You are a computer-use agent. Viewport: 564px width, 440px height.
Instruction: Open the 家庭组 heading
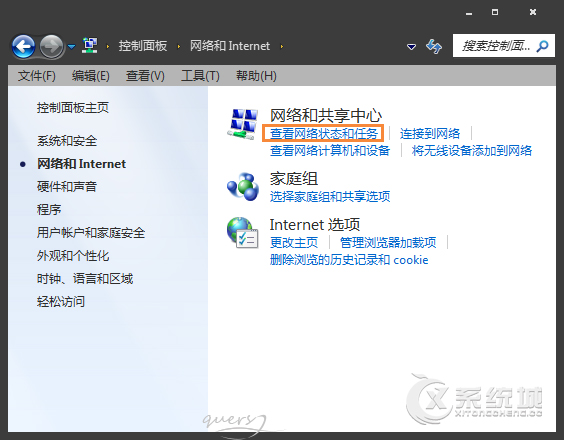pos(294,178)
